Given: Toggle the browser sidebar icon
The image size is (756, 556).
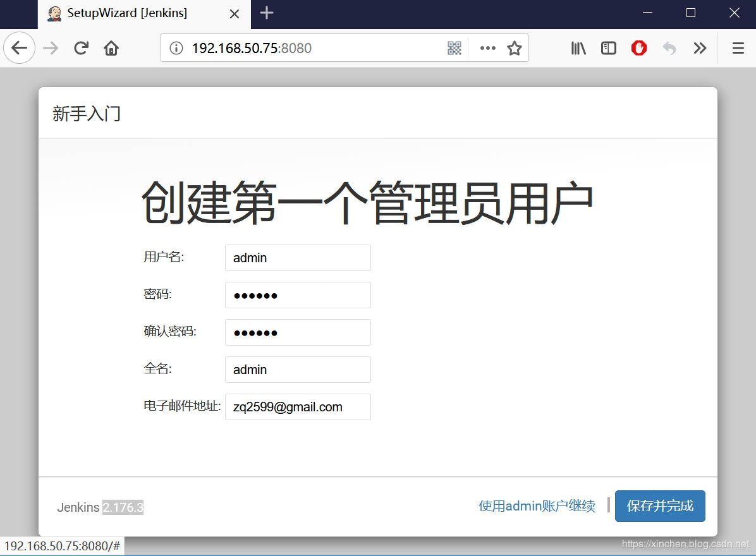Looking at the screenshot, I should [x=608, y=47].
